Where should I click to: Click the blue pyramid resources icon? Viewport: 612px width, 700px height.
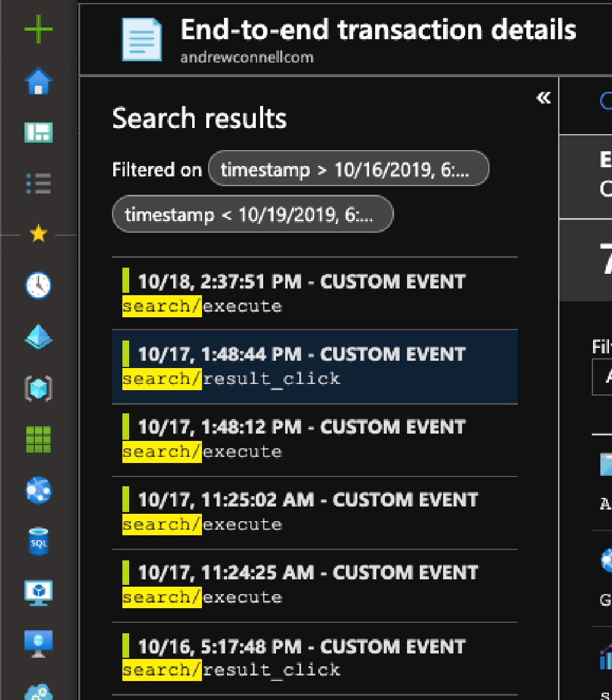(38, 336)
